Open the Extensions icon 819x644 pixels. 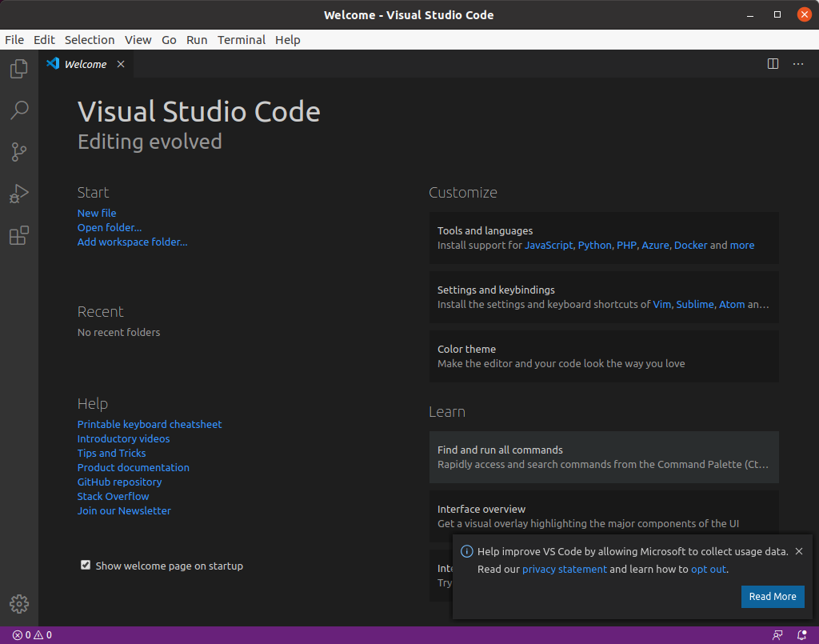coord(18,235)
